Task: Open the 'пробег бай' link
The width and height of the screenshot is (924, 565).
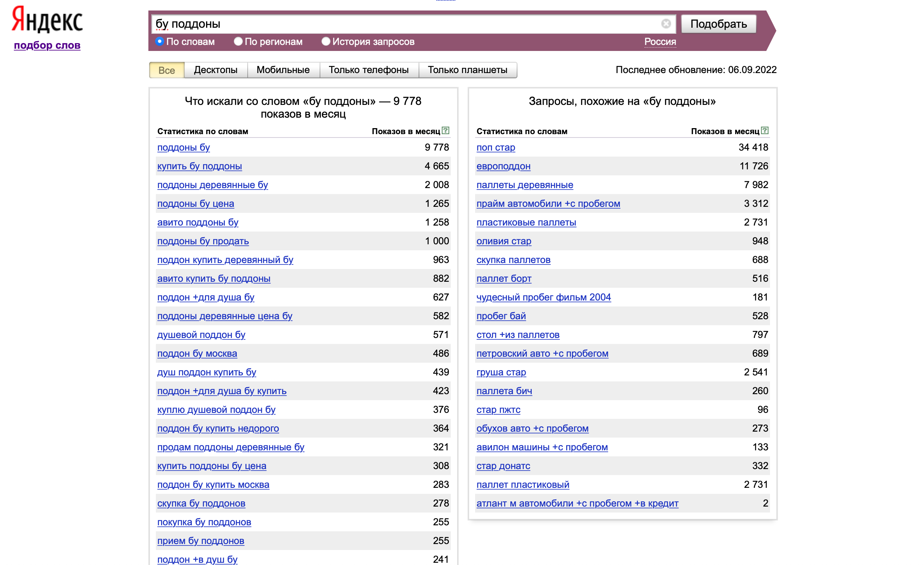Action: 501,316
